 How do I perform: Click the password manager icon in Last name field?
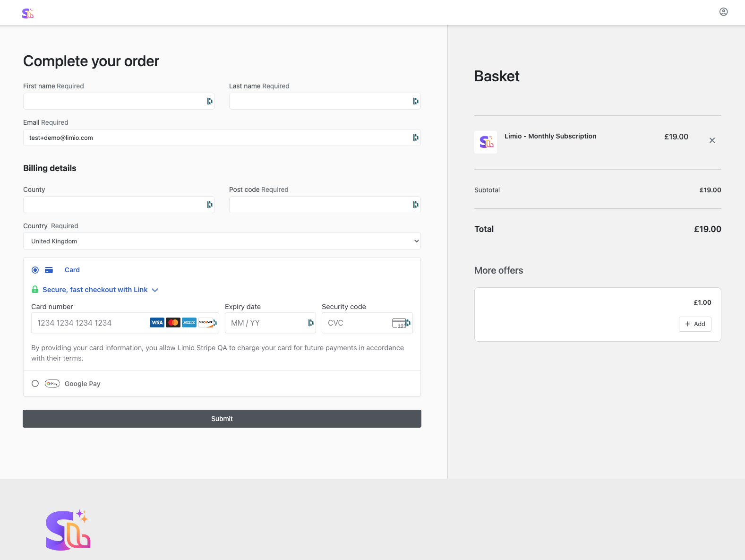tap(416, 101)
